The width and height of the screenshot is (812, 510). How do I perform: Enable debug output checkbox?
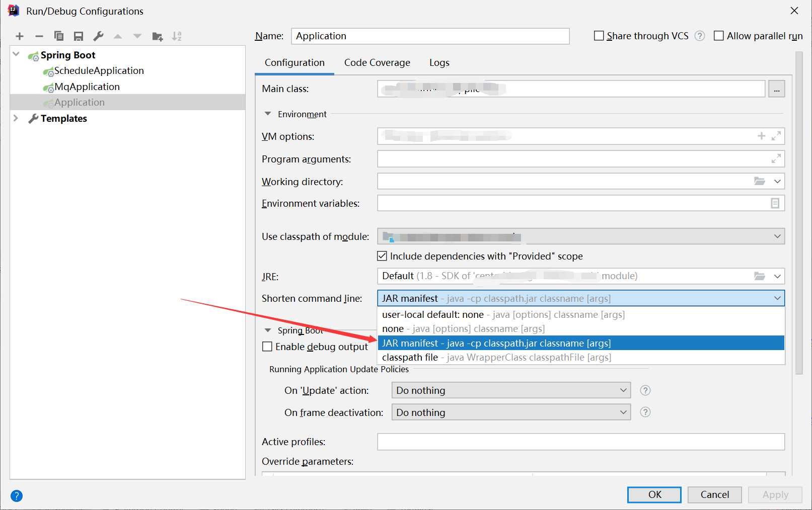pos(267,347)
